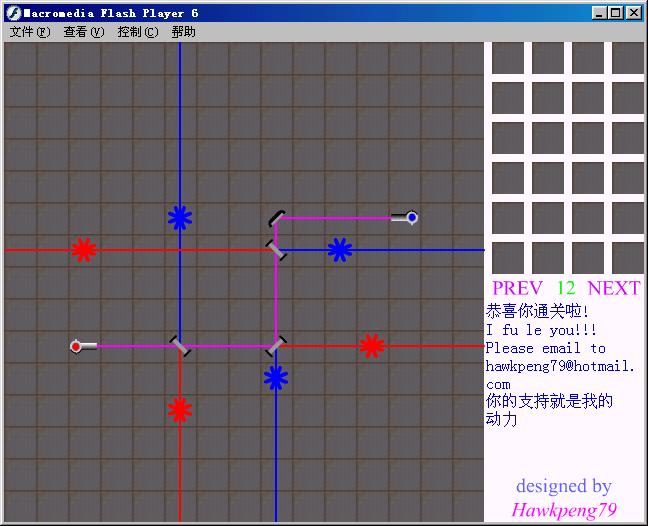
Task: Maximize the Flash Player window
Action: coord(616,13)
